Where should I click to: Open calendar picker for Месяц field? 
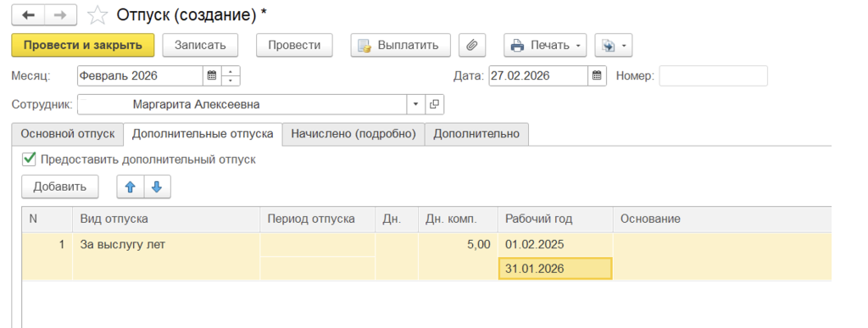point(211,75)
